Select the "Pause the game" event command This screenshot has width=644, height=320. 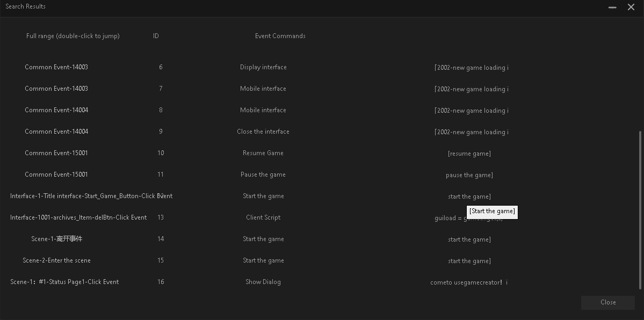click(x=263, y=174)
